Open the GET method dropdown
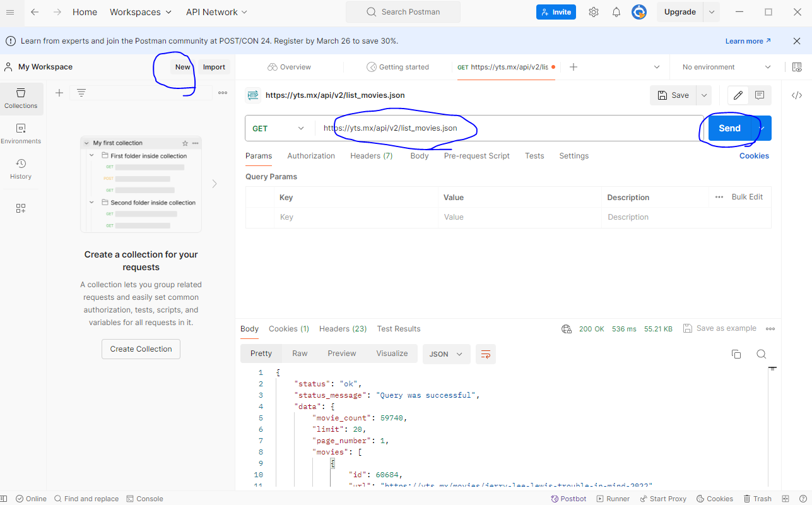This screenshot has width=812, height=505. point(278,128)
